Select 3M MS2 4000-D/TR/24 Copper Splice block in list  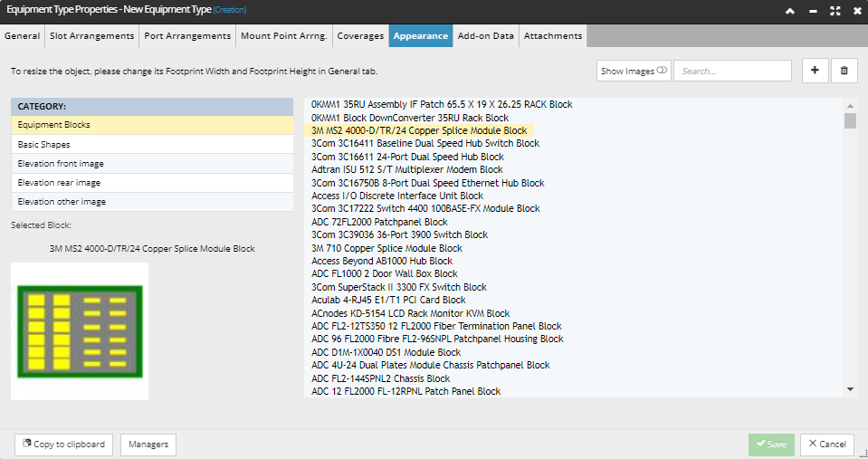click(419, 130)
